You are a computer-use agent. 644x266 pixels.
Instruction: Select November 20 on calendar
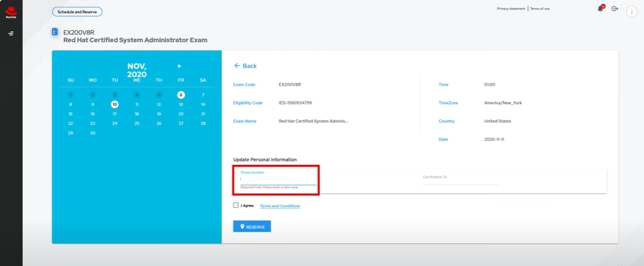(181, 114)
